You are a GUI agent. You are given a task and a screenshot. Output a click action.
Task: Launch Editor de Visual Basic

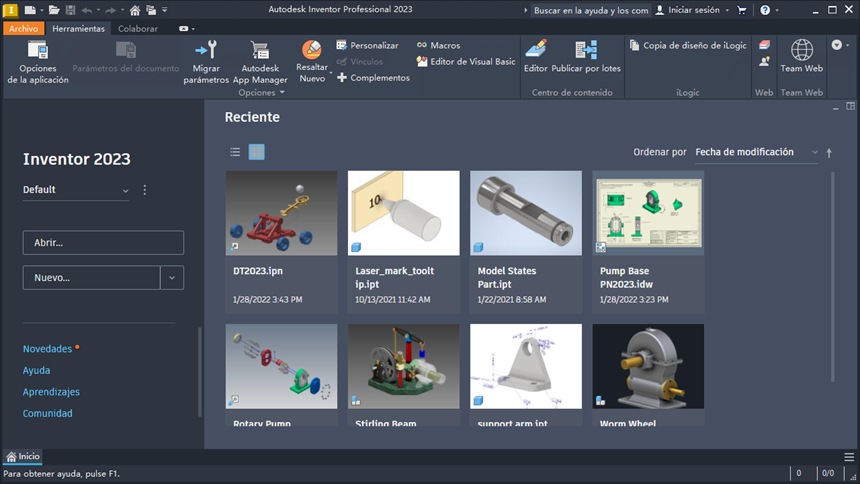[x=466, y=61]
